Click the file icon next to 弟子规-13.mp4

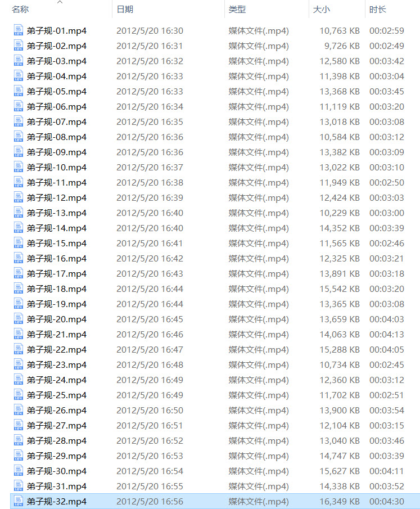point(18,213)
